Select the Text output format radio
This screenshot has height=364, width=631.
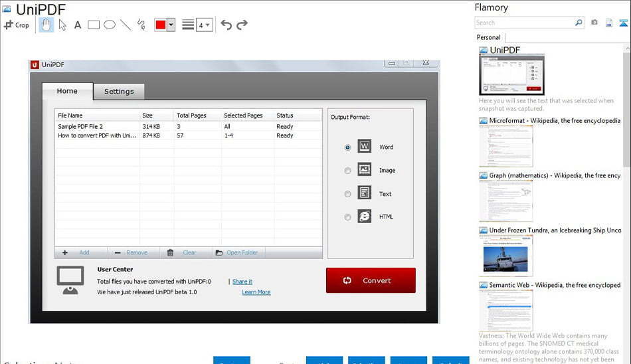[x=347, y=194]
